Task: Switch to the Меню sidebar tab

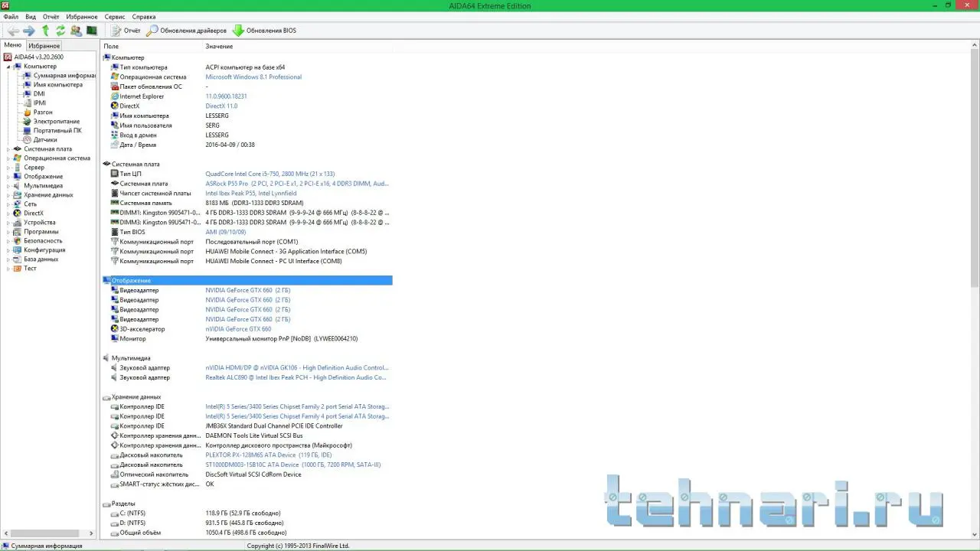Action: (13, 45)
